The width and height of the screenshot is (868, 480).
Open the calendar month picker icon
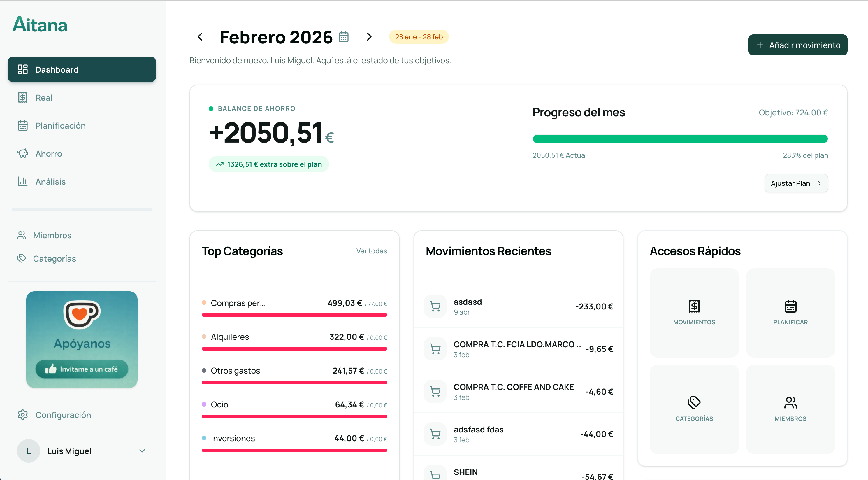(x=343, y=37)
